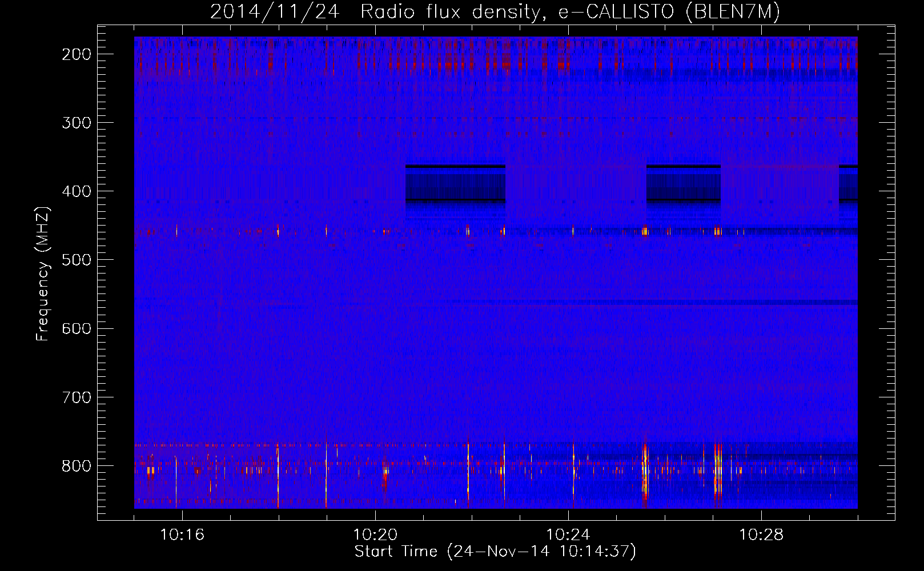The width and height of the screenshot is (924, 571).
Task: Click the plot title mentioning e-CALLISTO (BLEN7M)
Action: (495, 11)
